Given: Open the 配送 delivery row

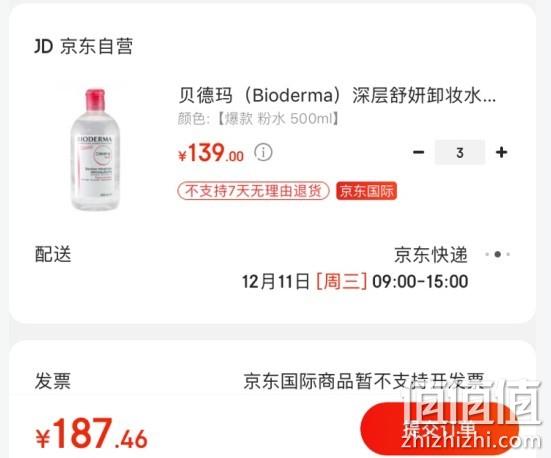Looking at the screenshot, I should (x=272, y=268).
